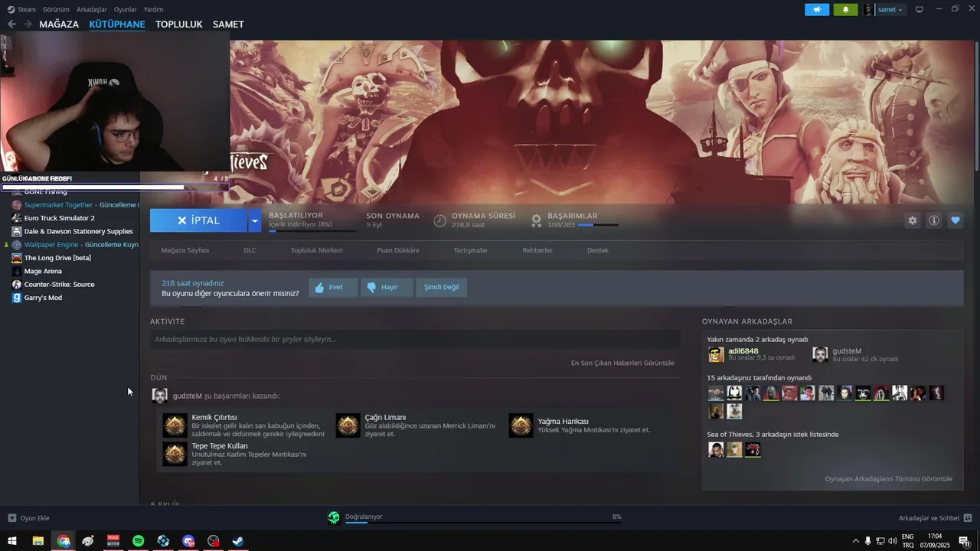This screenshot has height=551, width=980.
Task: Click the achievements progress bar
Action: [598, 225]
